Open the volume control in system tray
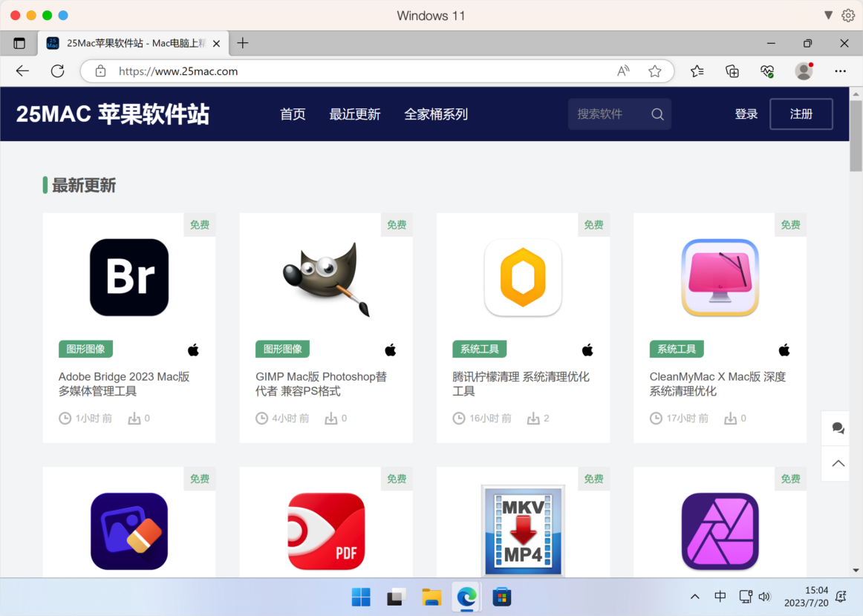Screen dimensions: 863x616 tap(764, 597)
